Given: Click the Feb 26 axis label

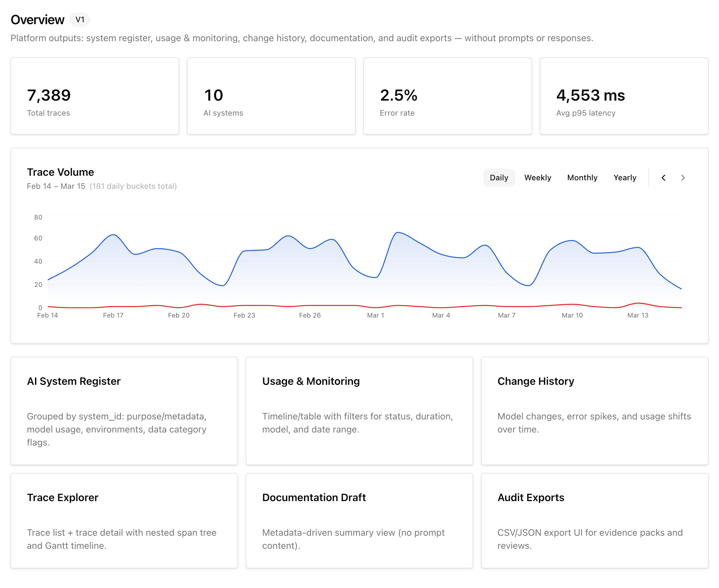Looking at the screenshot, I should click(310, 315).
